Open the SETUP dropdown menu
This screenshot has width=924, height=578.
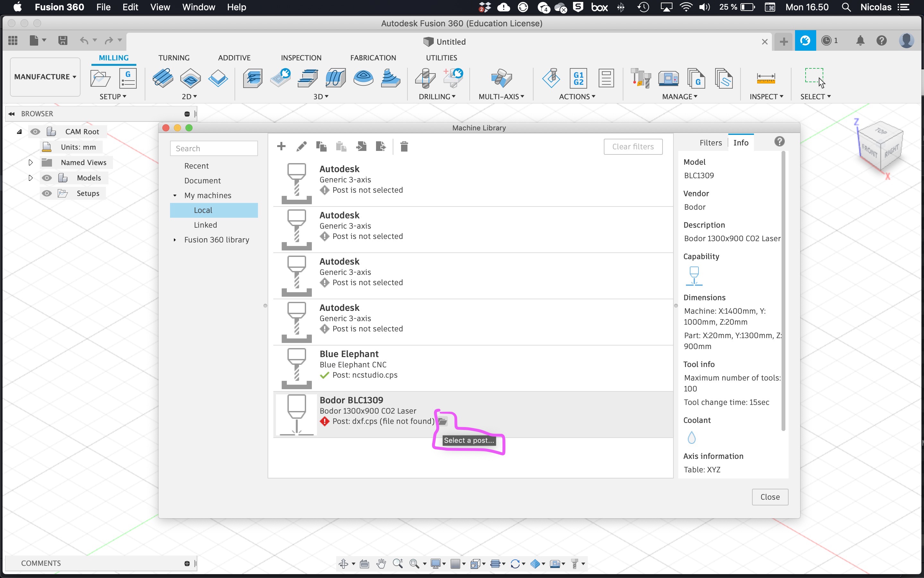[113, 97]
